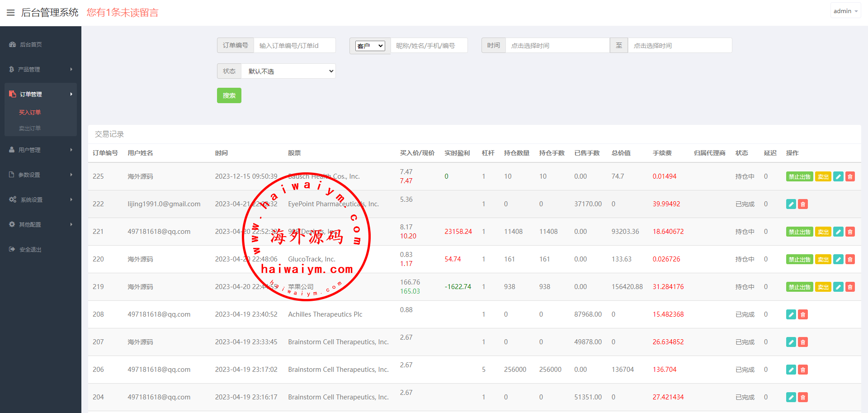868x413 pixels.
Task: Open the admin user dropdown
Action: click(845, 11)
